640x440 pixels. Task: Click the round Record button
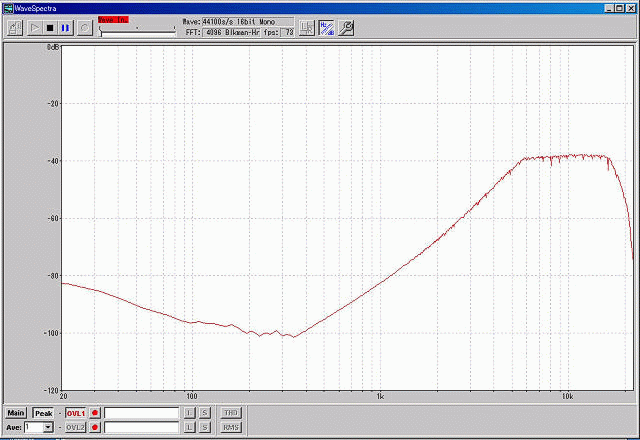pos(84,28)
